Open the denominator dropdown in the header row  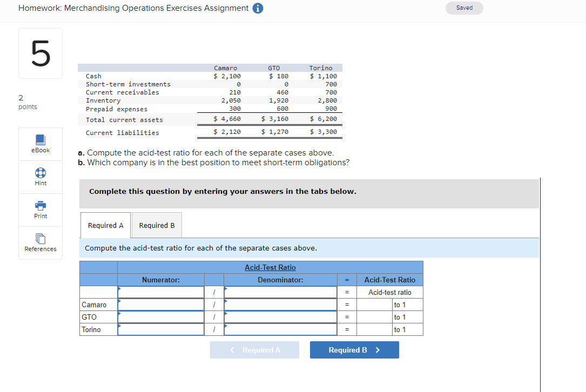[x=280, y=292]
